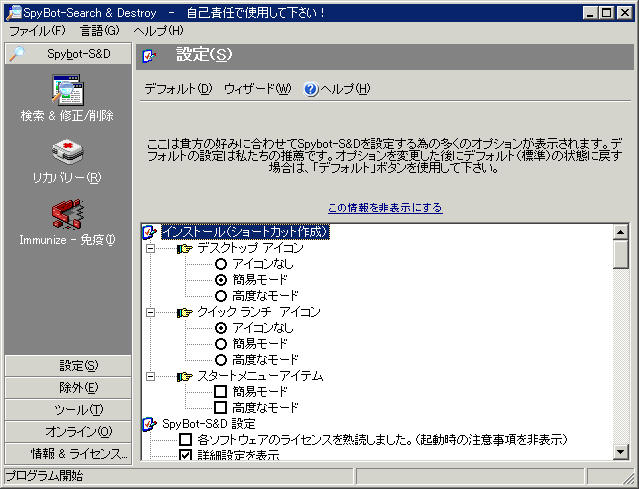
Task: Open the 設定(S) sidebar section
Action: coord(68,366)
